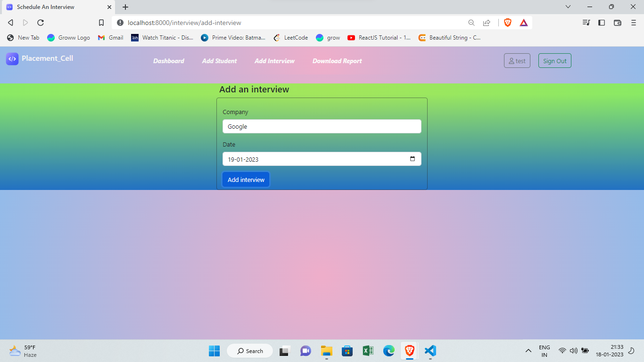Open the LeetCode bookmark
Screen dimensions: 644x362
pyautogui.click(x=291, y=38)
